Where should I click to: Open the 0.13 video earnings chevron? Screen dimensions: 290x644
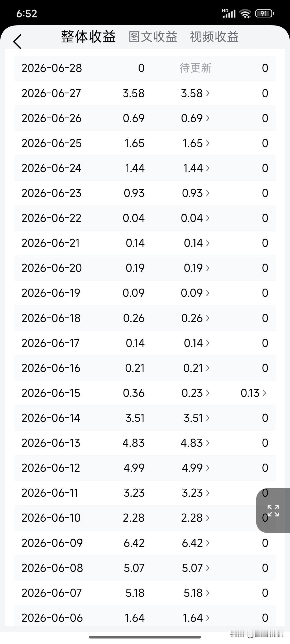(x=253, y=393)
